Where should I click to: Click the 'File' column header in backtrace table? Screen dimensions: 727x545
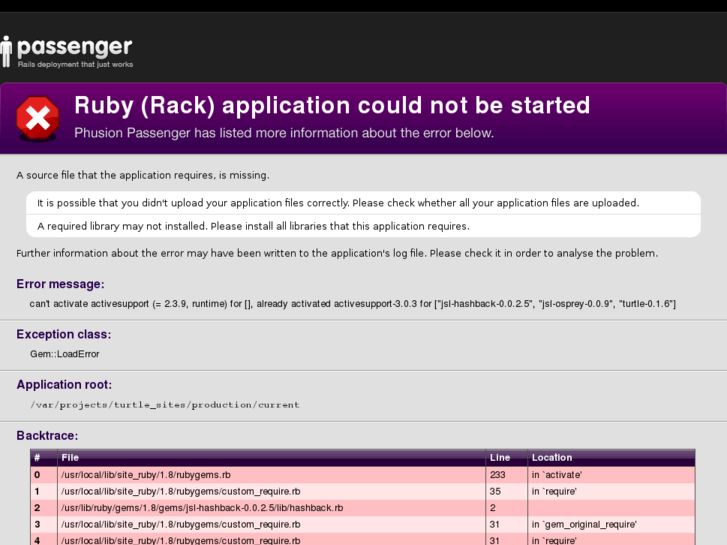coord(70,457)
